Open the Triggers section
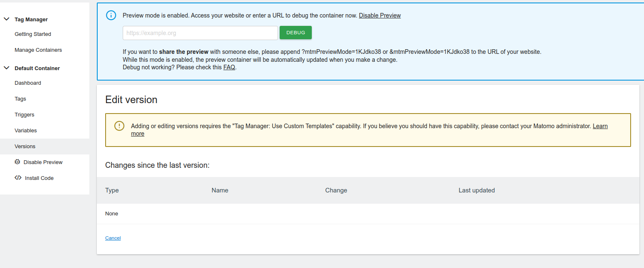The image size is (644, 268). (24, 115)
